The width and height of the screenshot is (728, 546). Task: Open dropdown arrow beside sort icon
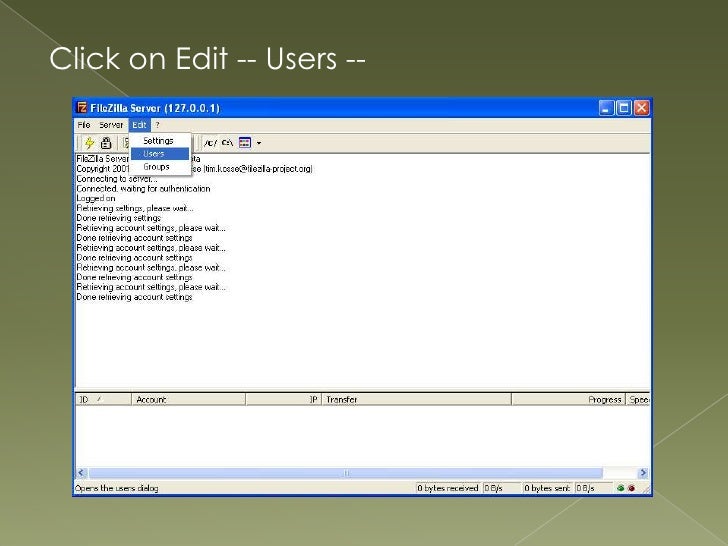tap(258, 142)
